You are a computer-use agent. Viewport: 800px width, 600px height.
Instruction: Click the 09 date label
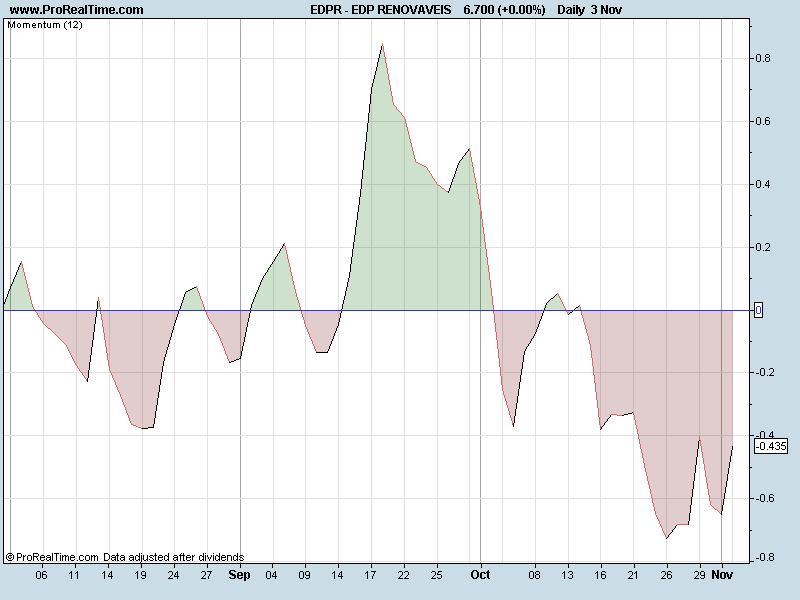[x=305, y=576]
